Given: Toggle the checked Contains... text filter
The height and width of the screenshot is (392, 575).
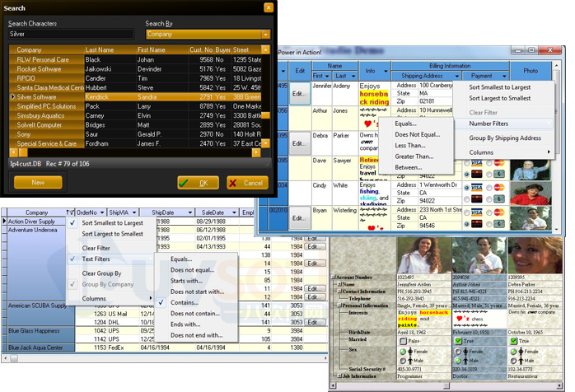Looking at the screenshot, I should pos(196,302).
